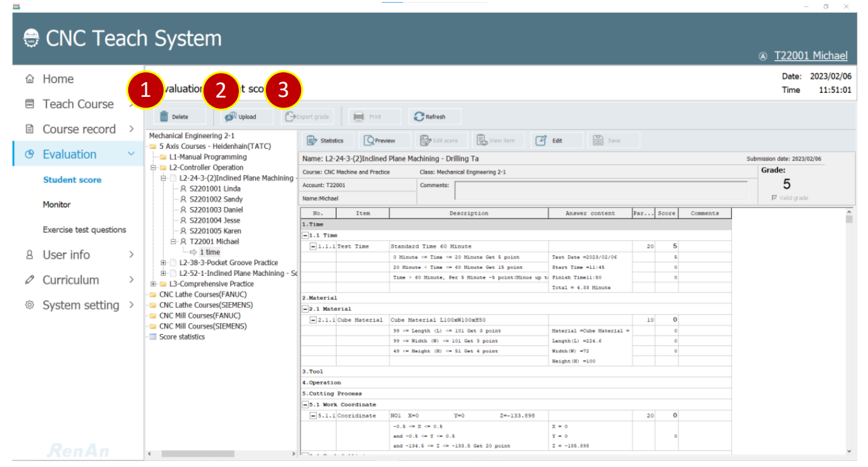Click the Edit pencil button
This screenshot has height=467, width=868.
[x=550, y=141]
